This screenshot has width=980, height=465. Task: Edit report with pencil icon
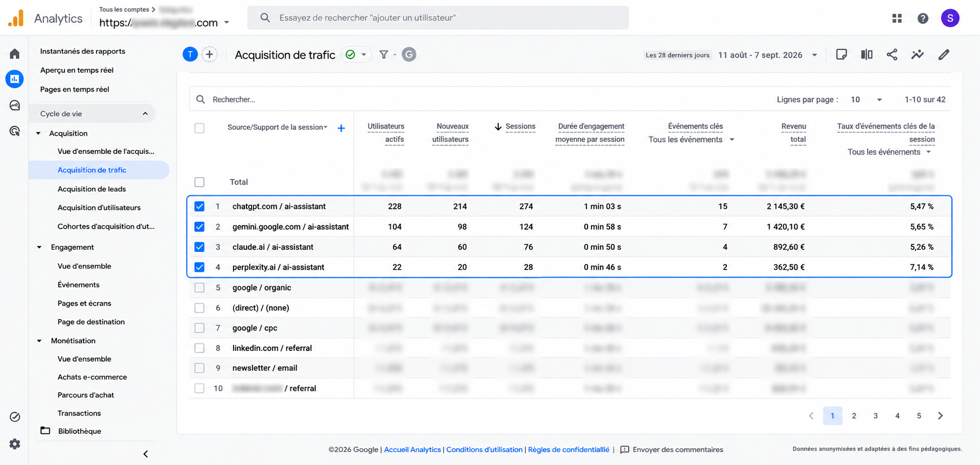tap(943, 54)
